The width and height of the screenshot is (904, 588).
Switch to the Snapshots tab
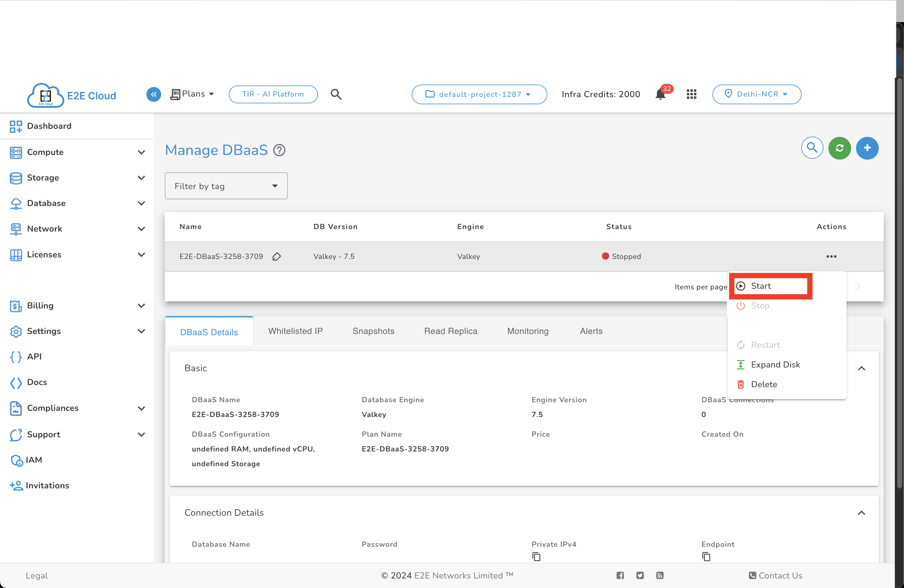(373, 331)
